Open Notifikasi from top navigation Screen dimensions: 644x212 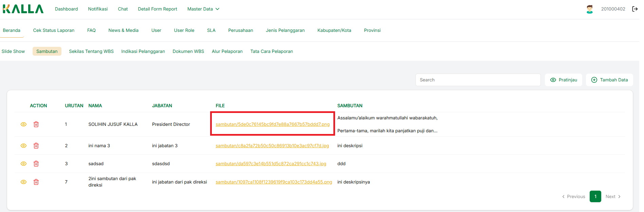pos(98,9)
